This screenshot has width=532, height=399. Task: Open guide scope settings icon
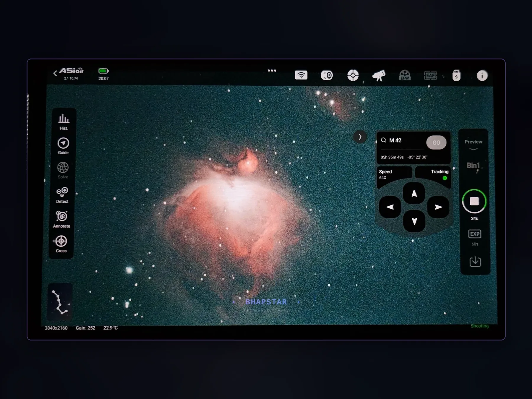click(x=353, y=75)
